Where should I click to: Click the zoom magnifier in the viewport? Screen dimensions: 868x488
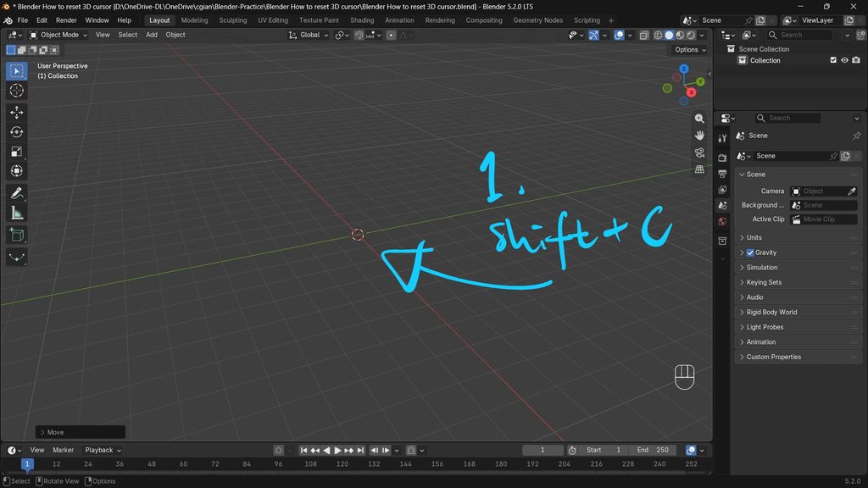[x=699, y=119]
